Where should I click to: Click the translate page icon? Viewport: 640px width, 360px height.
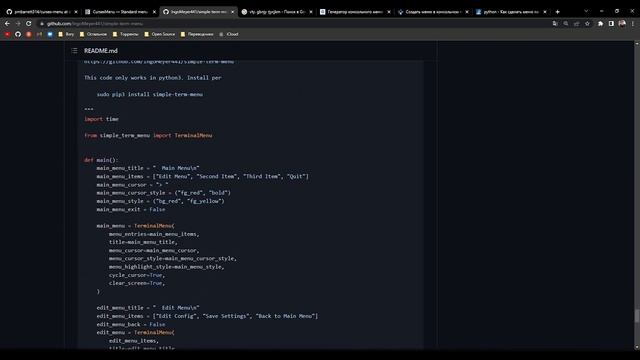[555, 24]
